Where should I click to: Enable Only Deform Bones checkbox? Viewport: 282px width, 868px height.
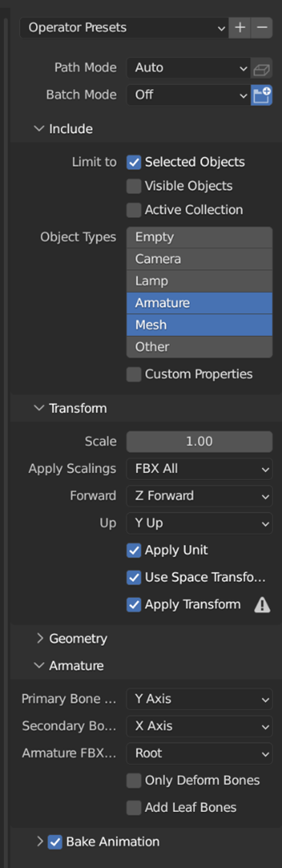click(x=134, y=781)
